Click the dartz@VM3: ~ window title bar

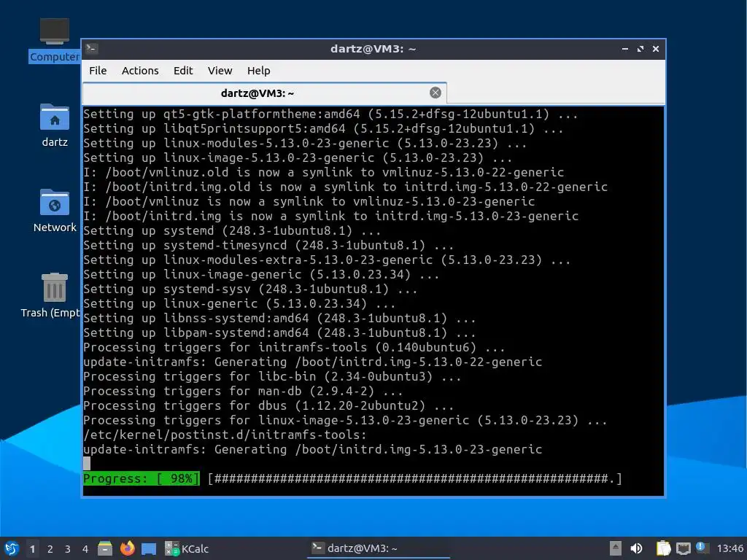tap(373, 49)
